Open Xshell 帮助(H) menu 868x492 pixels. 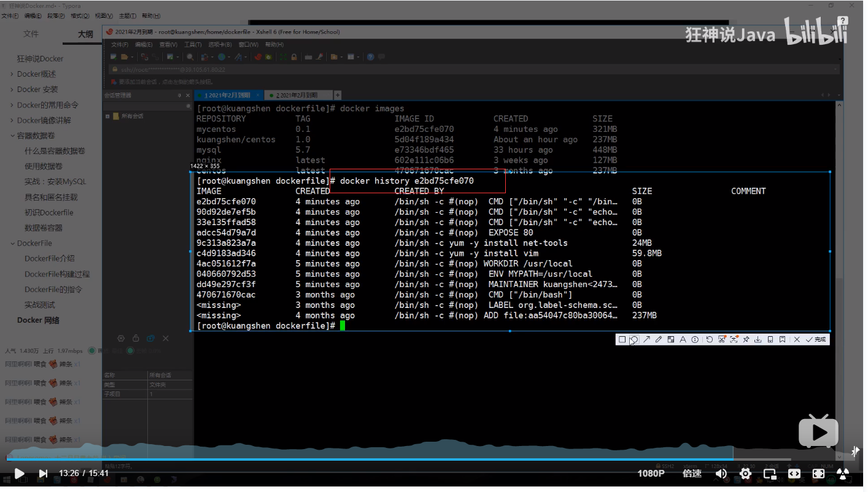click(x=274, y=45)
